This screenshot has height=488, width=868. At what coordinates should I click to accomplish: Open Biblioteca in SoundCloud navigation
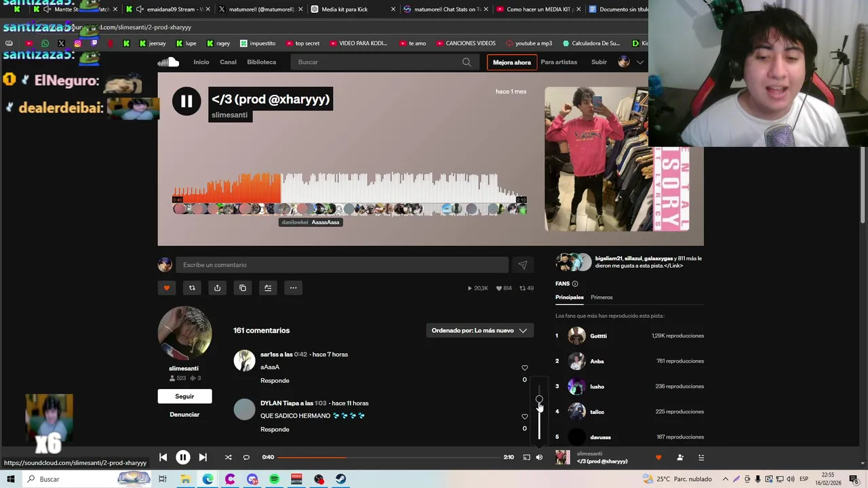pos(262,62)
